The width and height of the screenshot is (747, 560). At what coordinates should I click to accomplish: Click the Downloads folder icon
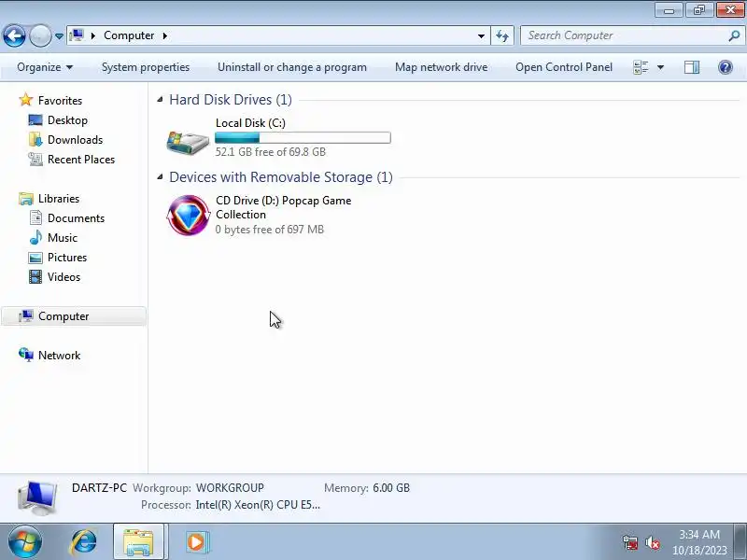35,139
